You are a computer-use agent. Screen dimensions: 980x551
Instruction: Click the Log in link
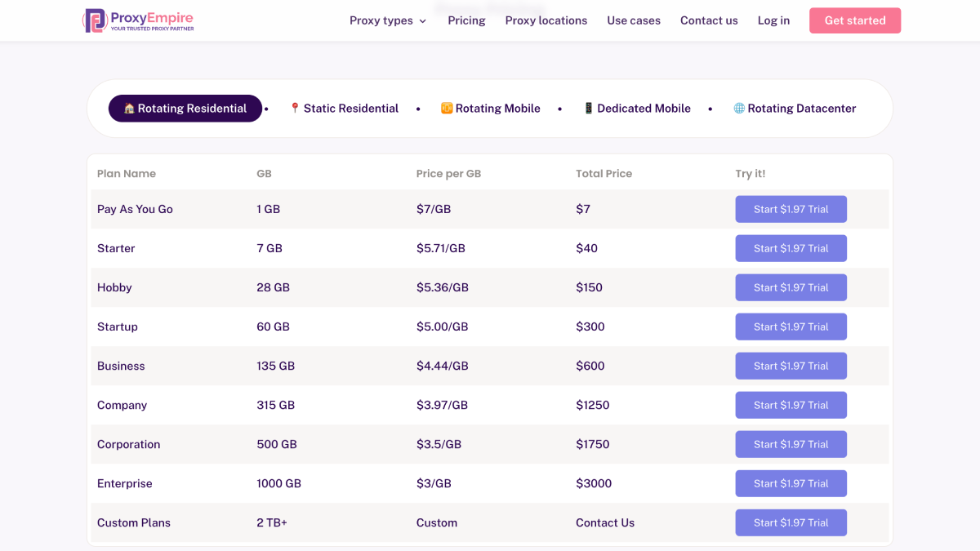[x=773, y=20]
